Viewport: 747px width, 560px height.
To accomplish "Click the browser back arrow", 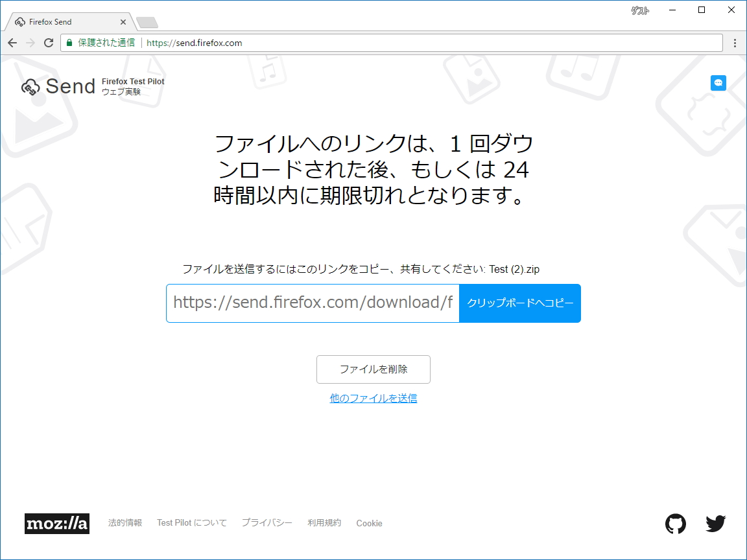I will 12,43.
